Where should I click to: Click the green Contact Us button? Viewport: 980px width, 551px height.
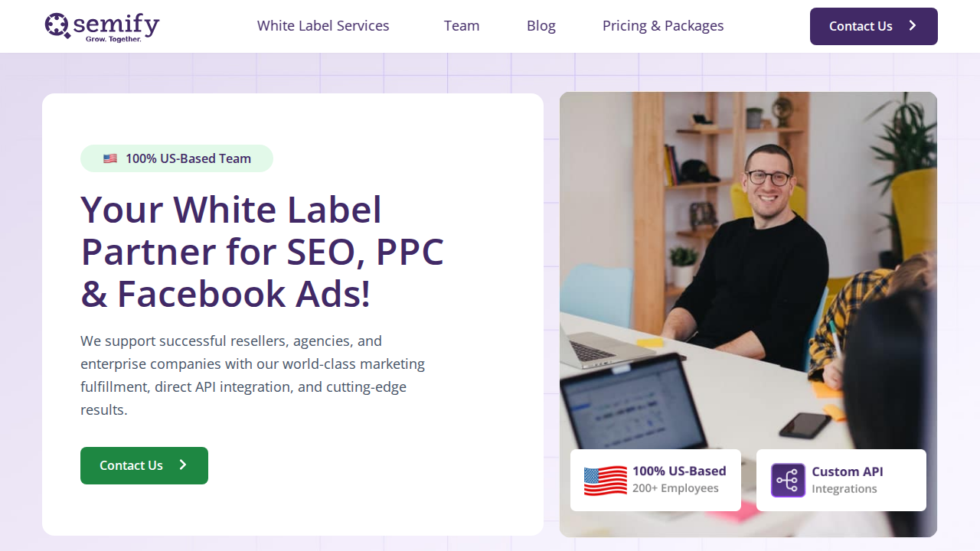pos(144,465)
